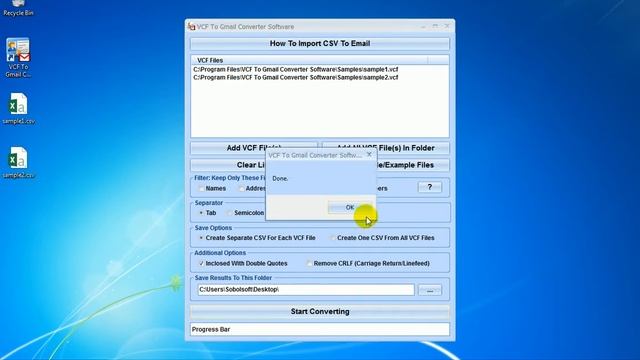Image resolution: width=640 pixels, height=360 pixels.
Task: Click Add All VCF File(s) In Folder button
Action: 386,148
